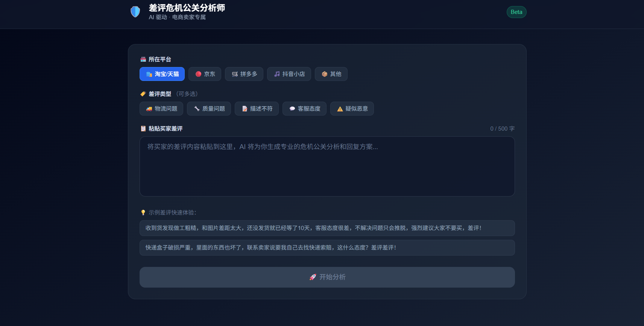
Task: Click the clipboard icon beside 粘贴买家差评
Action: (143, 129)
